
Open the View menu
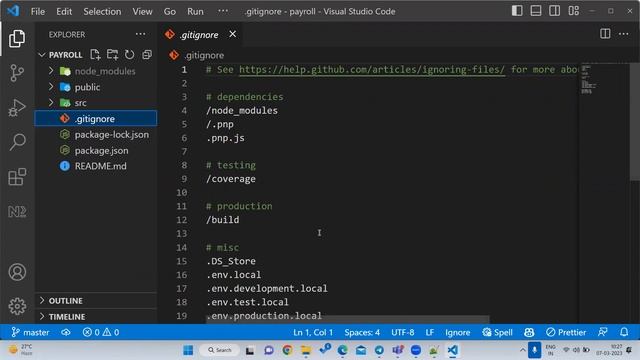[142, 11]
